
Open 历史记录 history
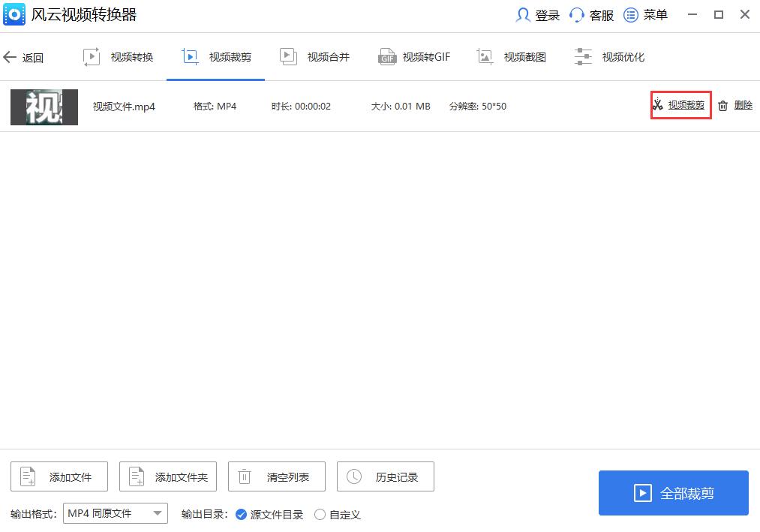point(385,476)
